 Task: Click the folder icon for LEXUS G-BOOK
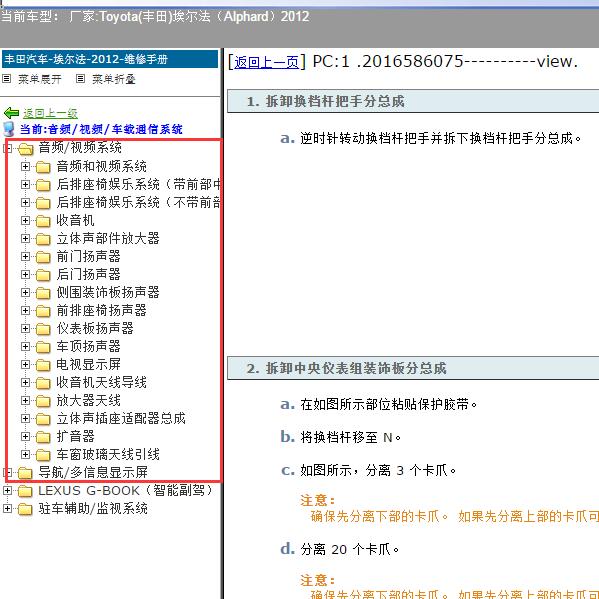coord(25,491)
